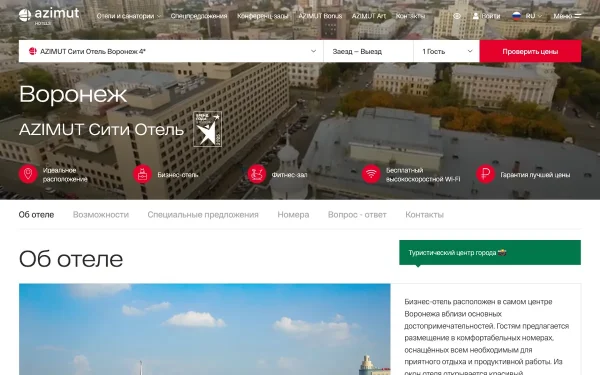Switch to the Специальные предложения tab
600x375 pixels.
[x=203, y=215]
